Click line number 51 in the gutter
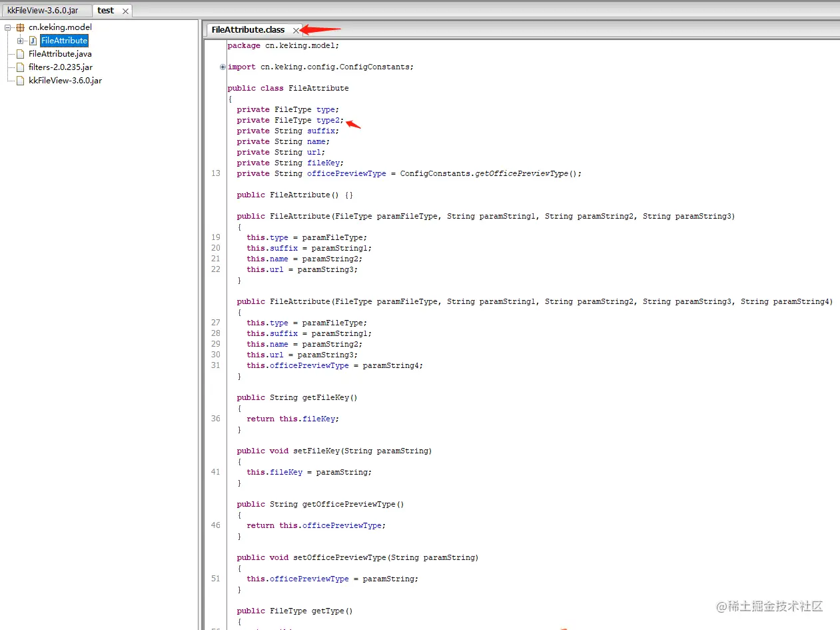Viewport: 840px width, 630px height. coord(215,579)
